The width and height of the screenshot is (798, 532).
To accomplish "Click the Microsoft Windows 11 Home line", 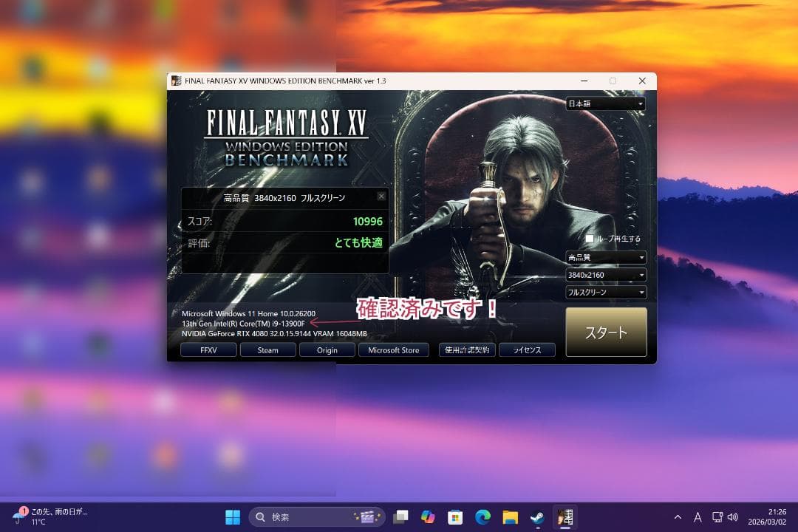I will coord(248,313).
